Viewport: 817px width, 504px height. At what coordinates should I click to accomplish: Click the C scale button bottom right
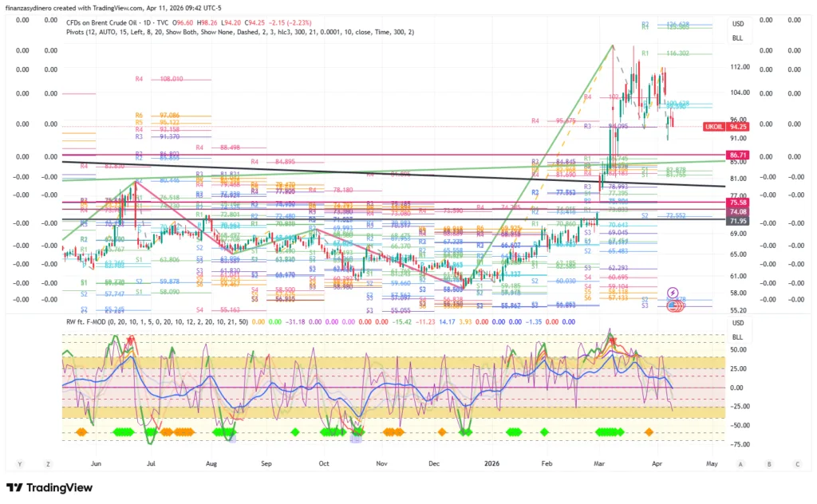(x=796, y=463)
